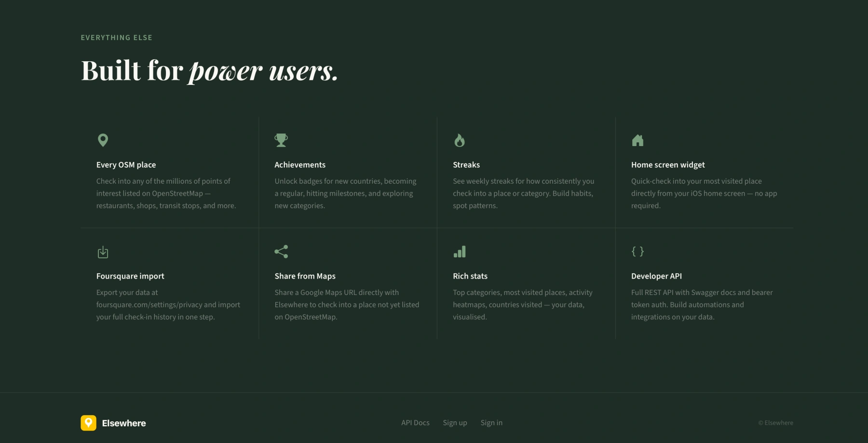Click the Achievements feature title
The width and height of the screenshot is (868, 443).
tap(300, 165)
